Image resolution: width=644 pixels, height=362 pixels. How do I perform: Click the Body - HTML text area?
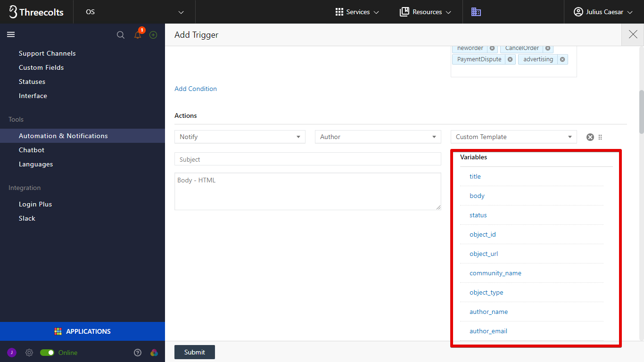coord(308,191)
